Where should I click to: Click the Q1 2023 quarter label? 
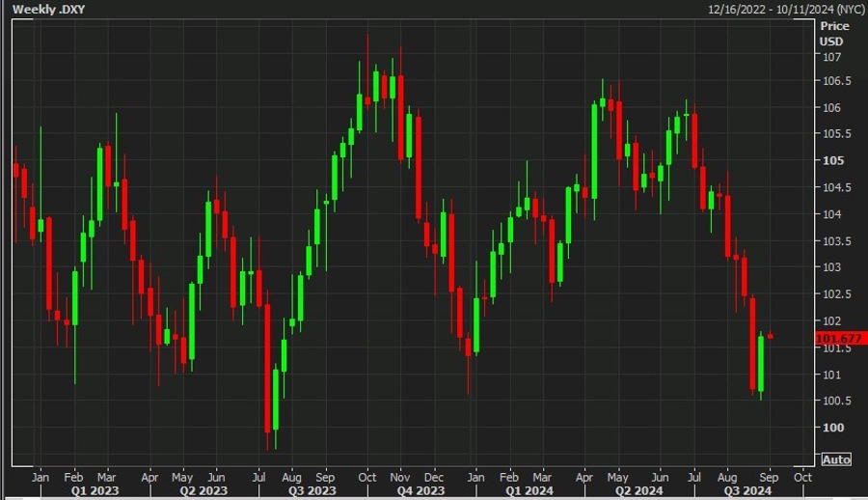coord(95,491)
